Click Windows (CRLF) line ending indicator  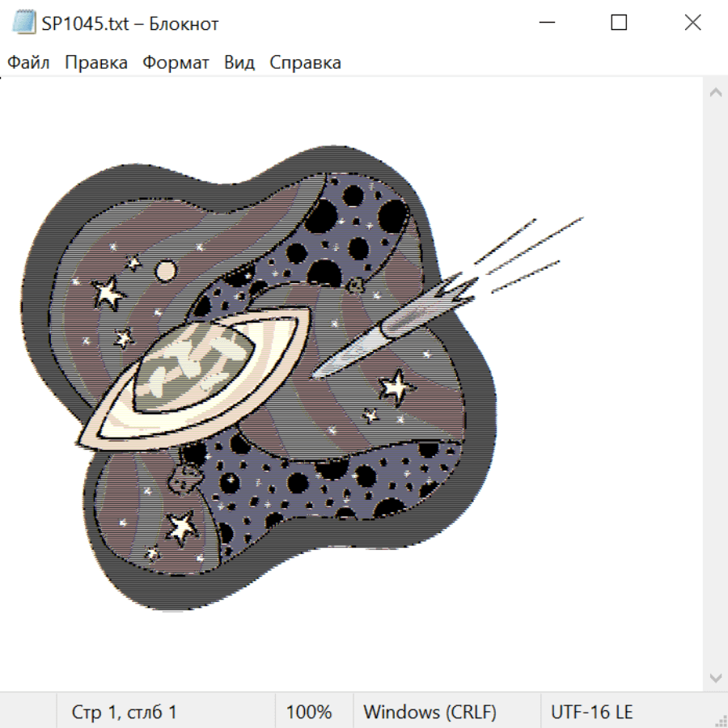(430, 713)
